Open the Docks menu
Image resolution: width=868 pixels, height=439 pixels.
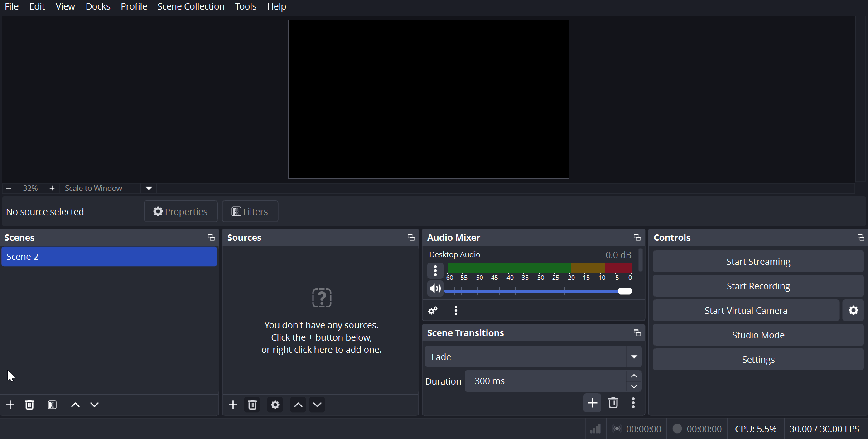click(98, 7)
